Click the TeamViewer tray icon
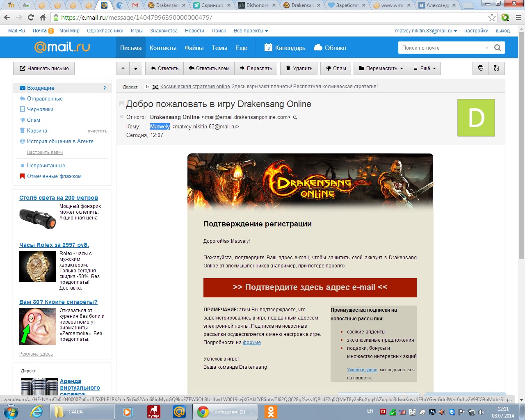Screen dimensions: 525x420 pos(452,412)
